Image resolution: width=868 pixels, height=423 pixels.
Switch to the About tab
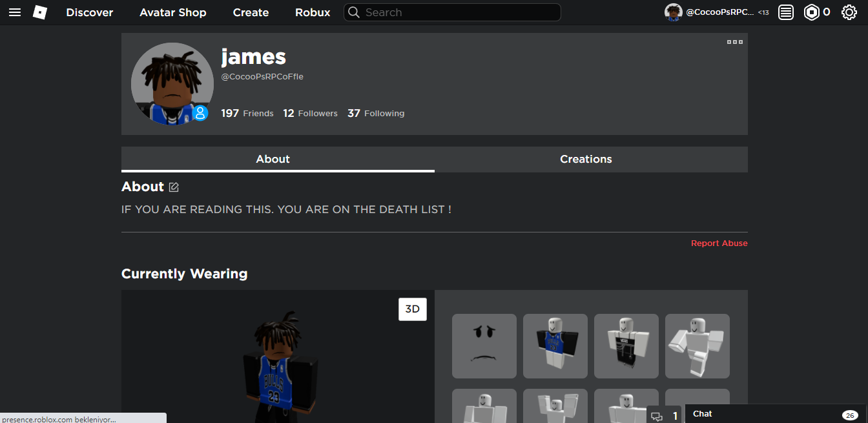point(278,160)
